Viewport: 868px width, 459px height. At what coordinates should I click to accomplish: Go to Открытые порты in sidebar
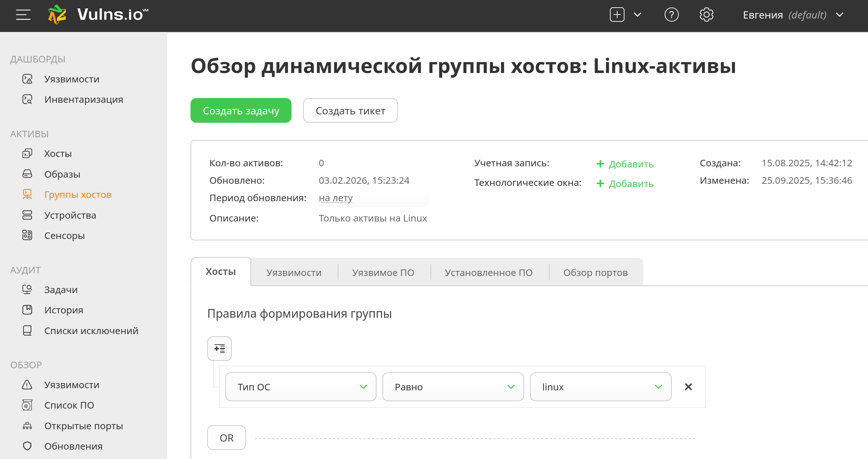[83, 426]
